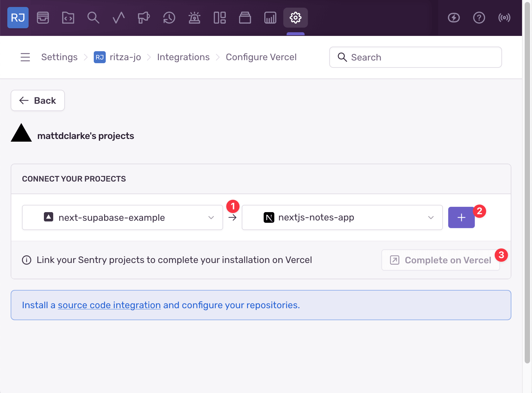This screenshot has width=532, height=393.
Task: Open Help via the question mark icon
Action: point(479,18)
